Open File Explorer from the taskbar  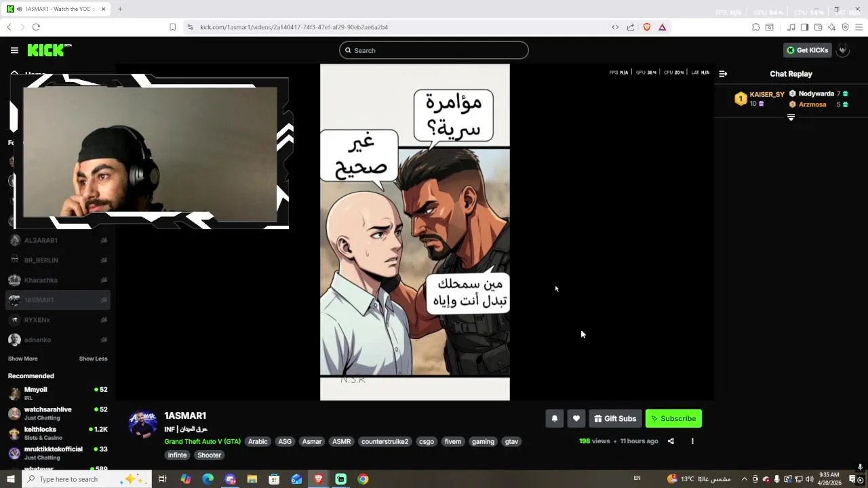252,479
